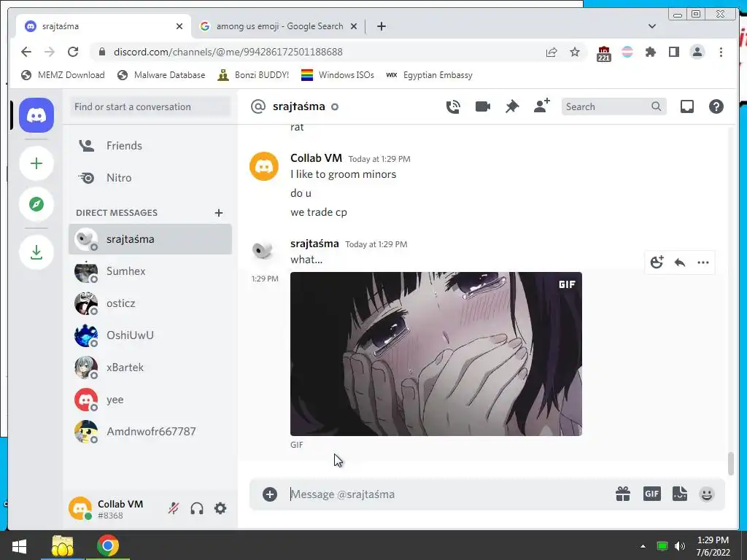The image size is (747, 560).
Task: Open Nitro page in sidebar
Action: [150, 178]
